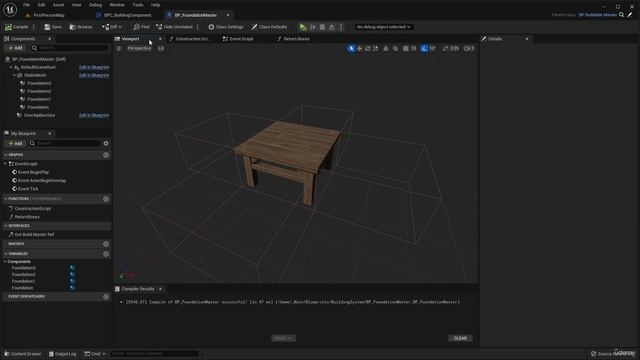Select the Foundation2 component in Components tree

(39, 91)
